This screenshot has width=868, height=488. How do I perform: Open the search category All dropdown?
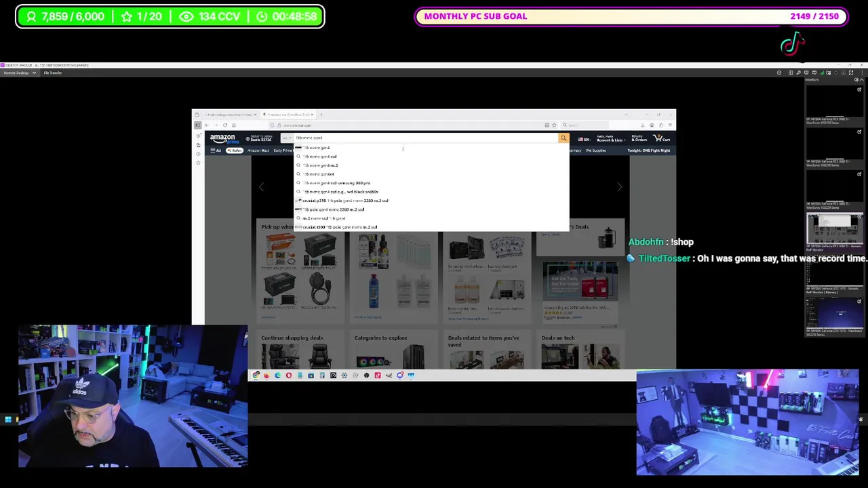pos(287,138)
